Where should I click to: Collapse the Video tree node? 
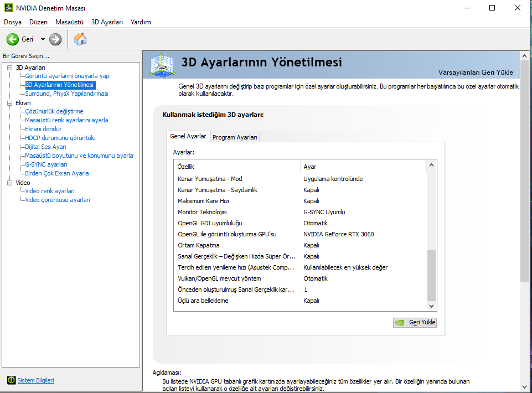10,183
